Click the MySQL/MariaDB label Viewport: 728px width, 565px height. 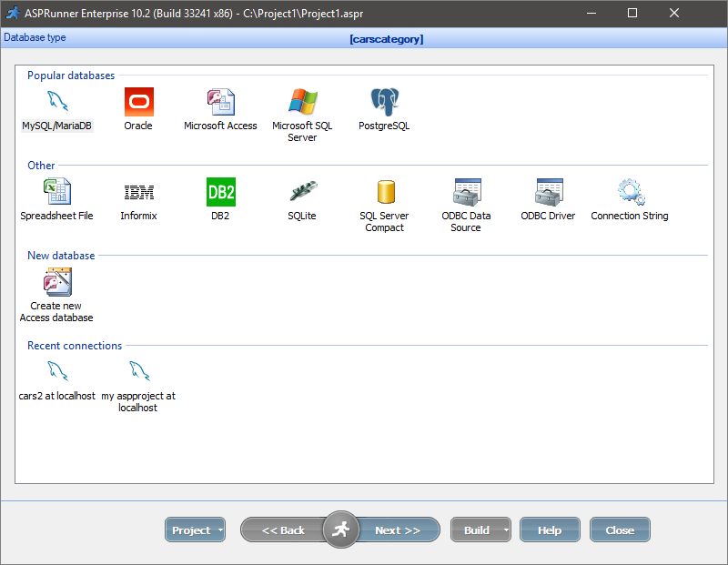pyautogui.click(x=57, y=126)
